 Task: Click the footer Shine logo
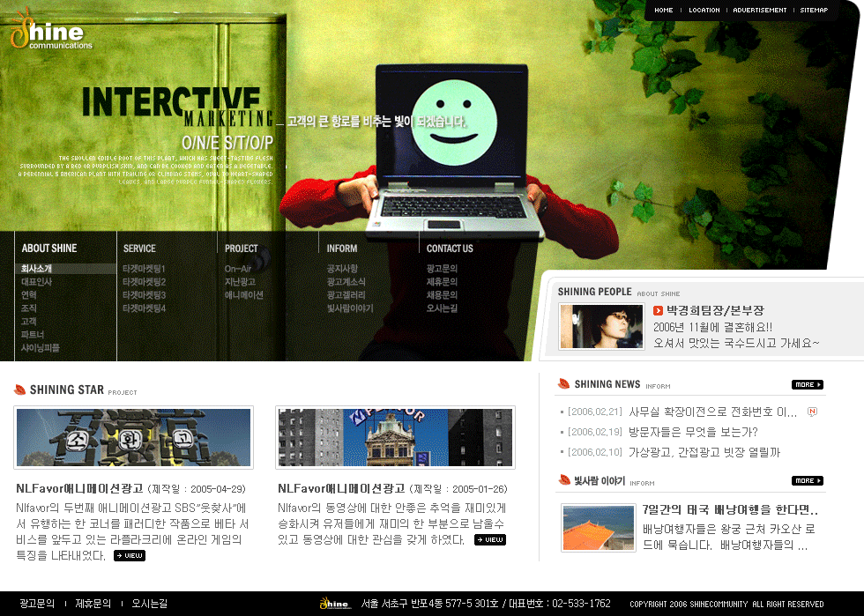[335, 604]
